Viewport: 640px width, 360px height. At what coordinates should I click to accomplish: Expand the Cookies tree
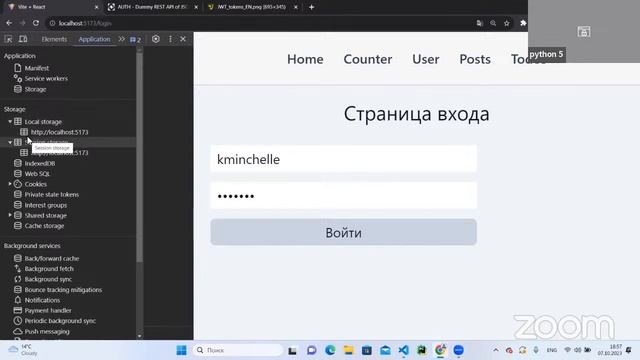pos(10,184)
